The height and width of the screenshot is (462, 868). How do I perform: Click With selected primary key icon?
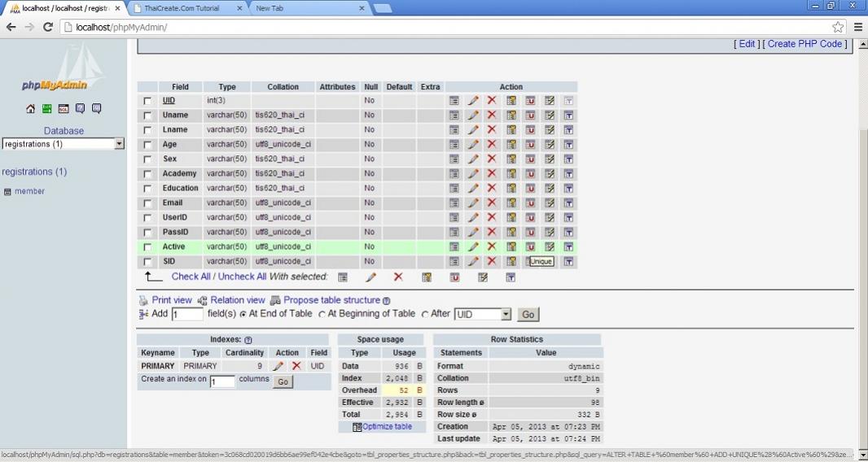pyautogui.click(x=426, y=277)
